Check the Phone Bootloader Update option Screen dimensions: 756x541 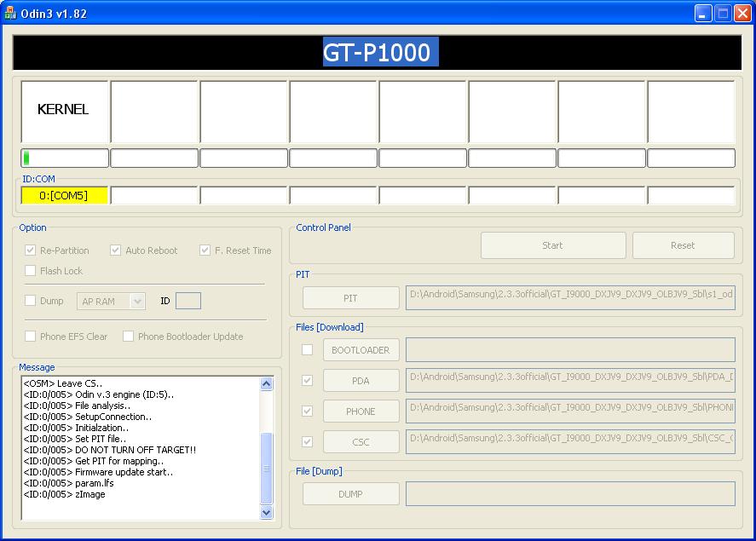pyautogui.click(x=128, y=336)
